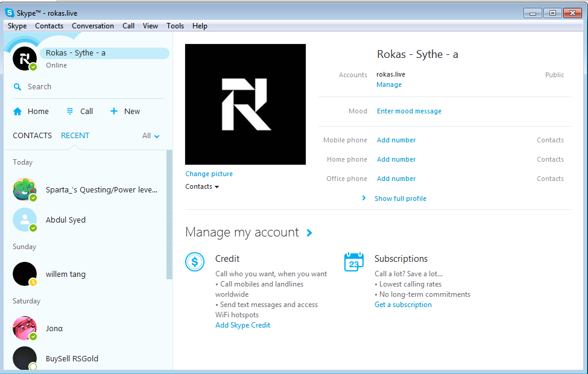Select the Abdul Syed contact avatar
This screenshot has height=374, width=588.
[x=24, y=220]
